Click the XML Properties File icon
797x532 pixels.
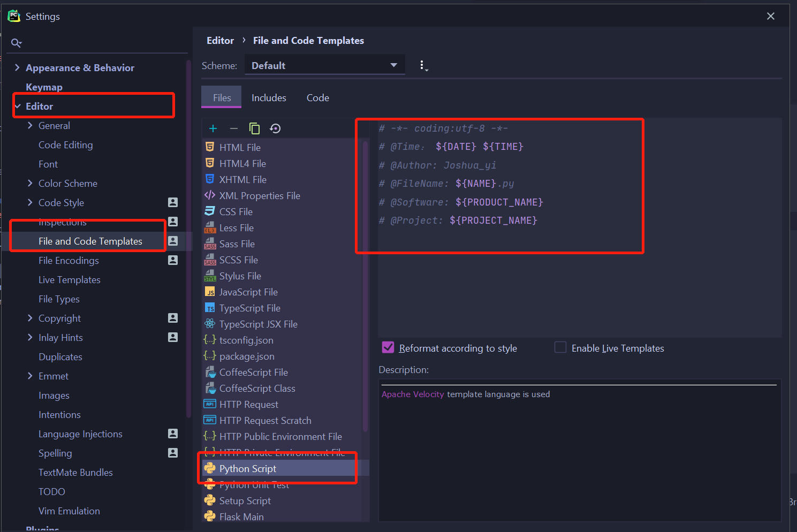click(x=210, y=195)
